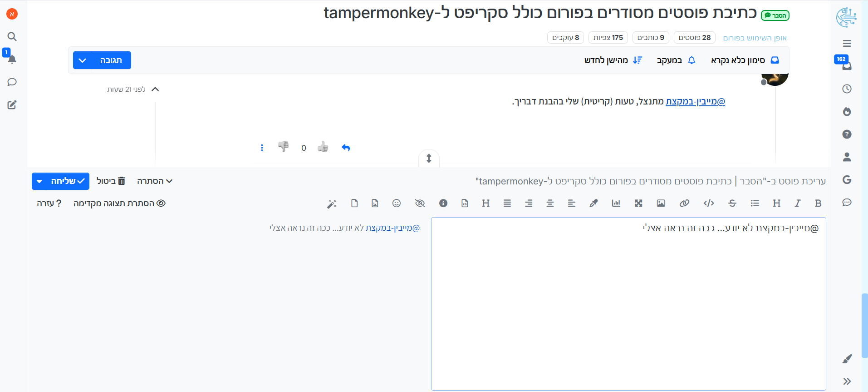868x392 pixels.
Task: Click the 9 כותבים stat badge
Action: pos(651,38)
